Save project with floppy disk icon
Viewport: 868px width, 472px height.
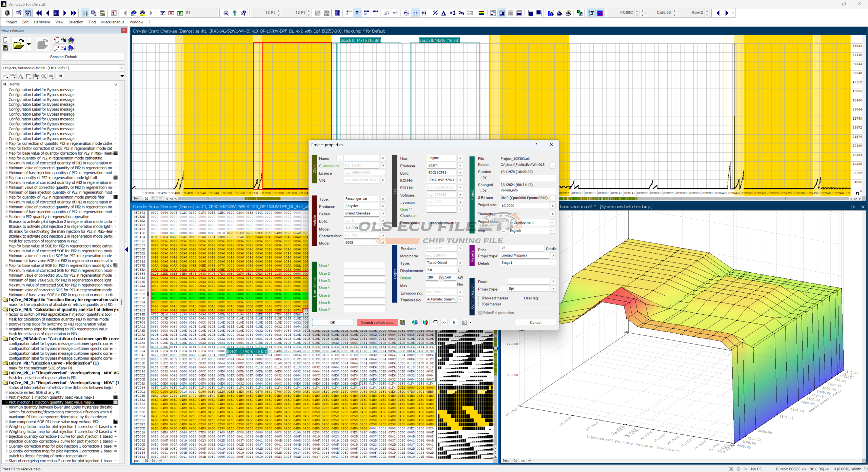(x=5, y=48)
